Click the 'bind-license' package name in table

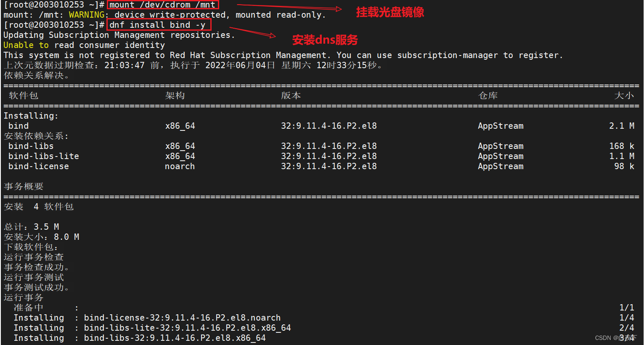pyautogui.click(x=39, y=166)
